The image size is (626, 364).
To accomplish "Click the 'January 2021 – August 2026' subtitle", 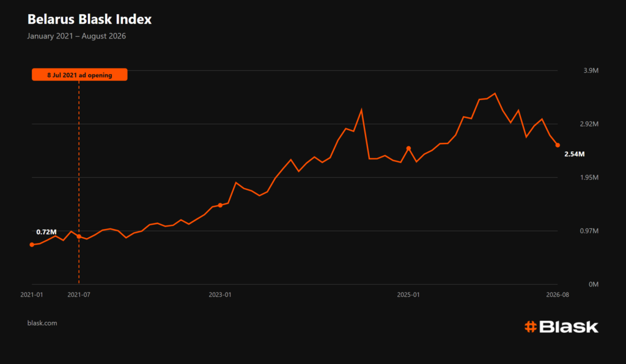I will (x=76, y=36).
